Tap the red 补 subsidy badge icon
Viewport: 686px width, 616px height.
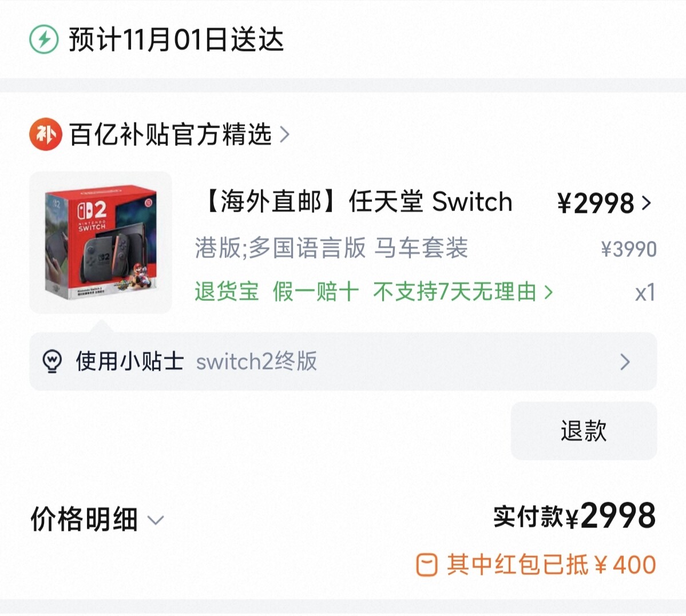46,134
